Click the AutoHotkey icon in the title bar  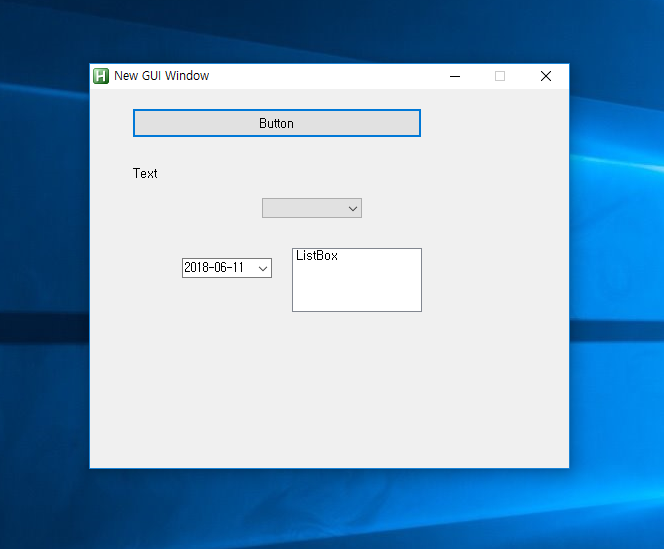click(101, 76)
